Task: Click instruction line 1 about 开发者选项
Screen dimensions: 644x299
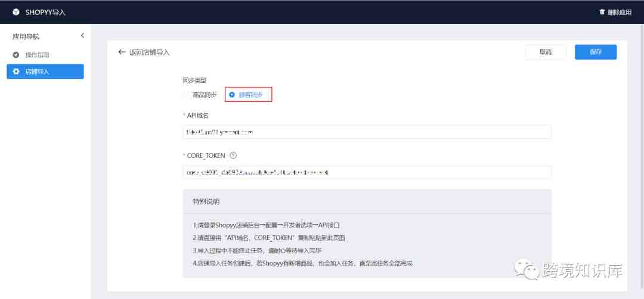Action: (266, 225)
